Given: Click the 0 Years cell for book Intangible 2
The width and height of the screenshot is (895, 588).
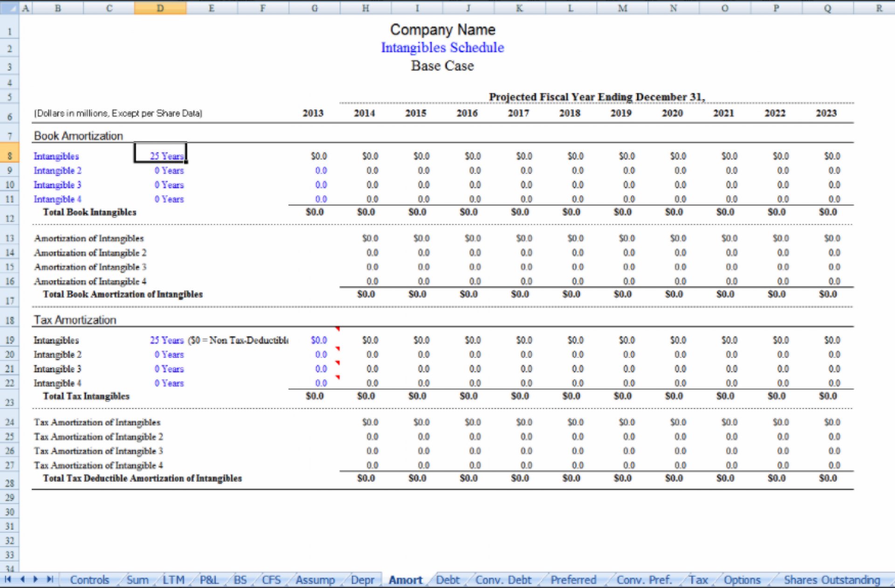Looking at the screenshot, I should pyautogui.click(x=160, y=171).
